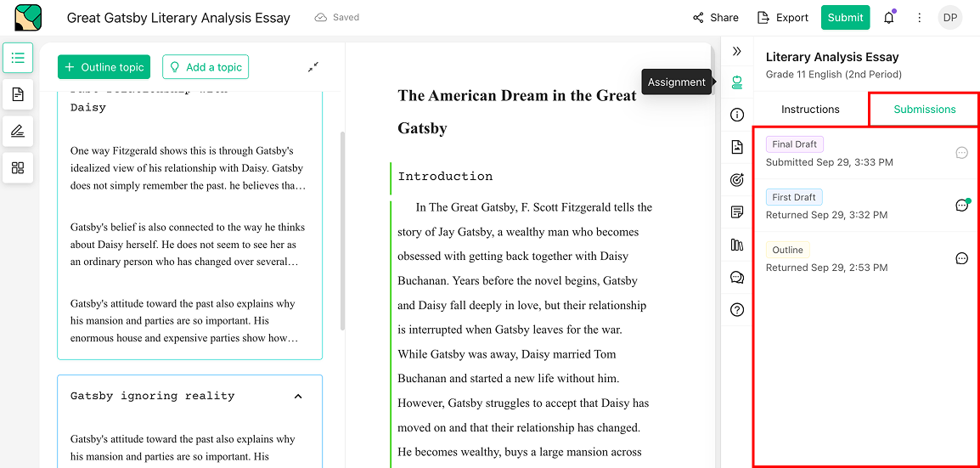
Task: Collapse the Gatsby ignoring reality topic
Action: pyautogui.click(x=298, y=396)
